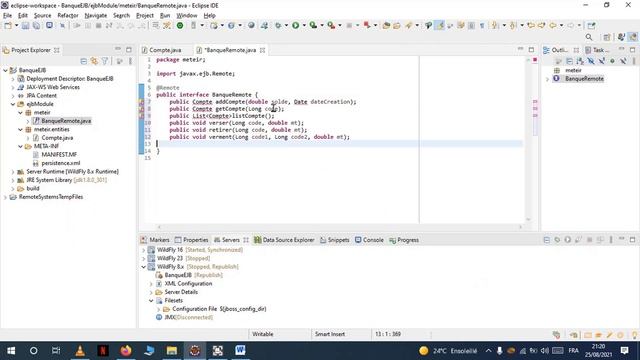The height and width of the screenshot is (360, 640).
Task: Collapse the BanqueEJB project node
Action: tap(5, 70)
